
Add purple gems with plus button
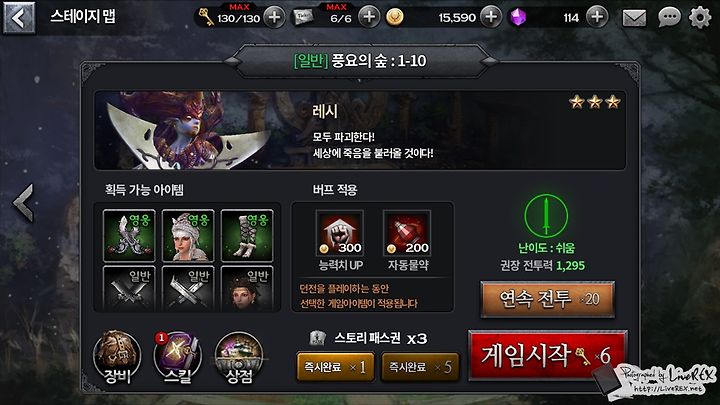(597, 17)
